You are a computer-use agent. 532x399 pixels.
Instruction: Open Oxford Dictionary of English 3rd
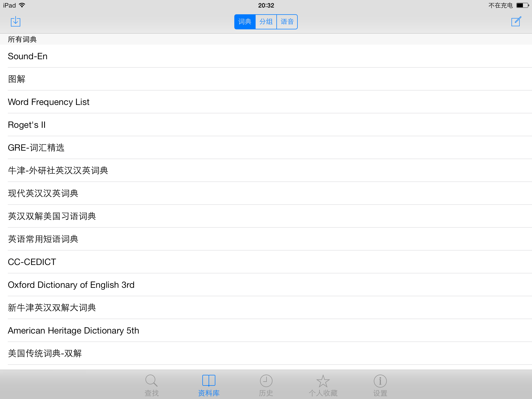[x=266, y=285]
